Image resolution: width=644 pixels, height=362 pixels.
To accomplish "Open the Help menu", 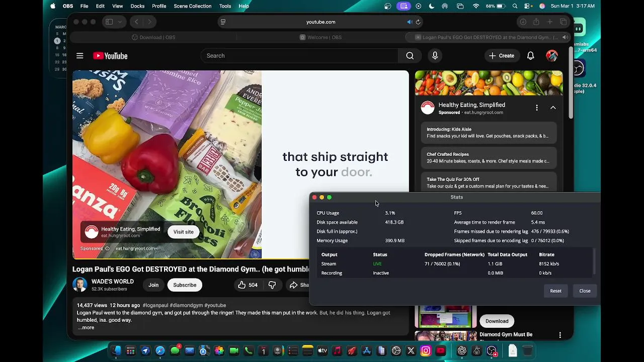I will coord(244,6).
